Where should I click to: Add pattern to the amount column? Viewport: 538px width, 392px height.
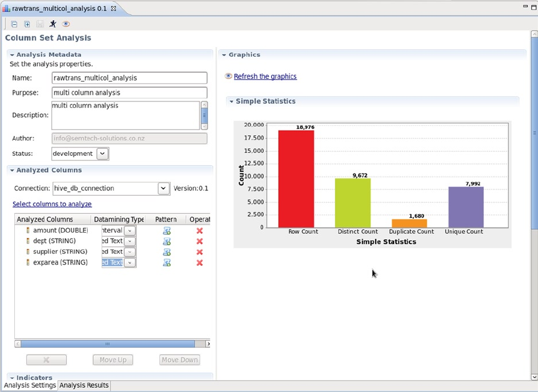click(167, 231)
